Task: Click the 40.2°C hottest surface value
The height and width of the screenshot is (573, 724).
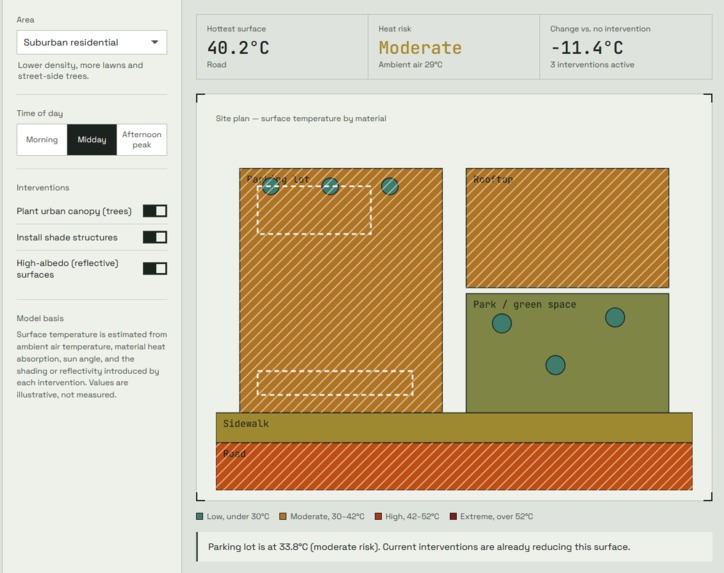Action: point(238,48)
